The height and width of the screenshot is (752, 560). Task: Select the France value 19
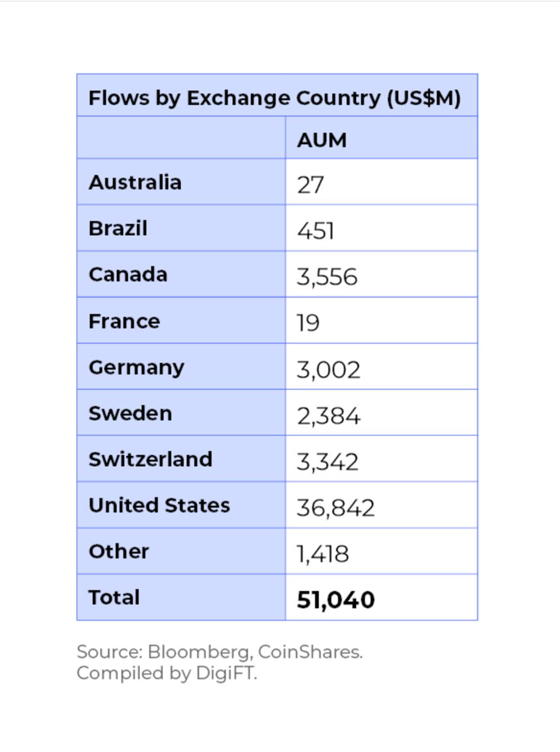(x=308, y=323)
